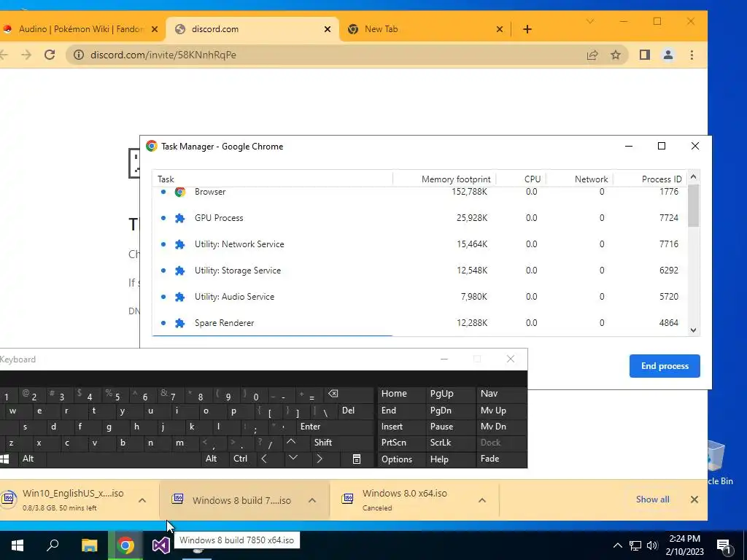Close the On-Screen Keyboard window
Viewport: 747px width, 560px height.
(x=510, y=359)
